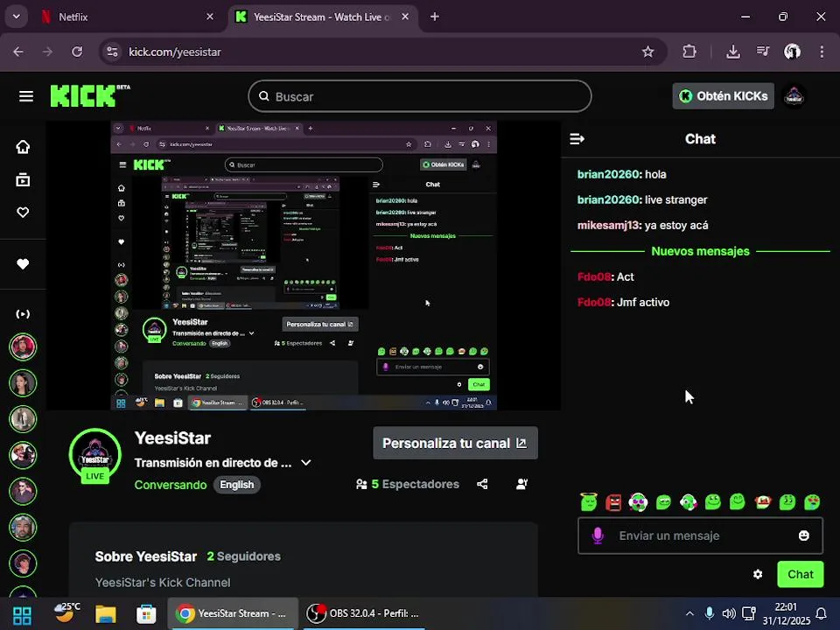The width and height of the screenshot is (840, 630).
Task: Open the Browse icon in sidebar
Action: [x=23, y=180]
